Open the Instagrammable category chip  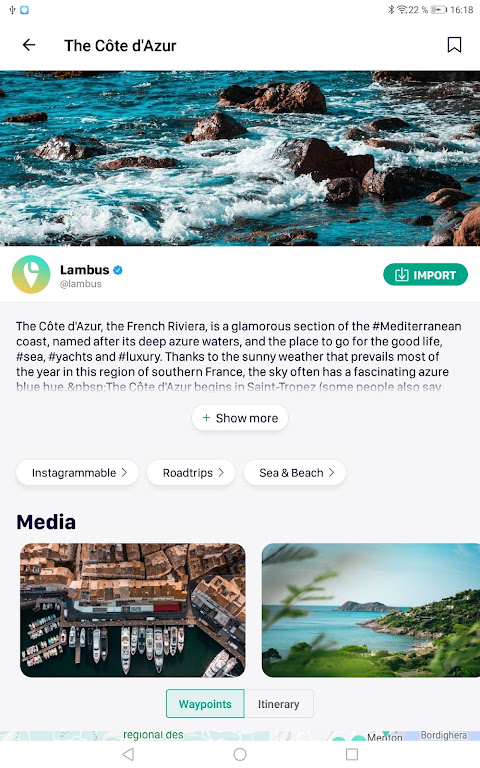pyautogui.click(x=77, y=473)
